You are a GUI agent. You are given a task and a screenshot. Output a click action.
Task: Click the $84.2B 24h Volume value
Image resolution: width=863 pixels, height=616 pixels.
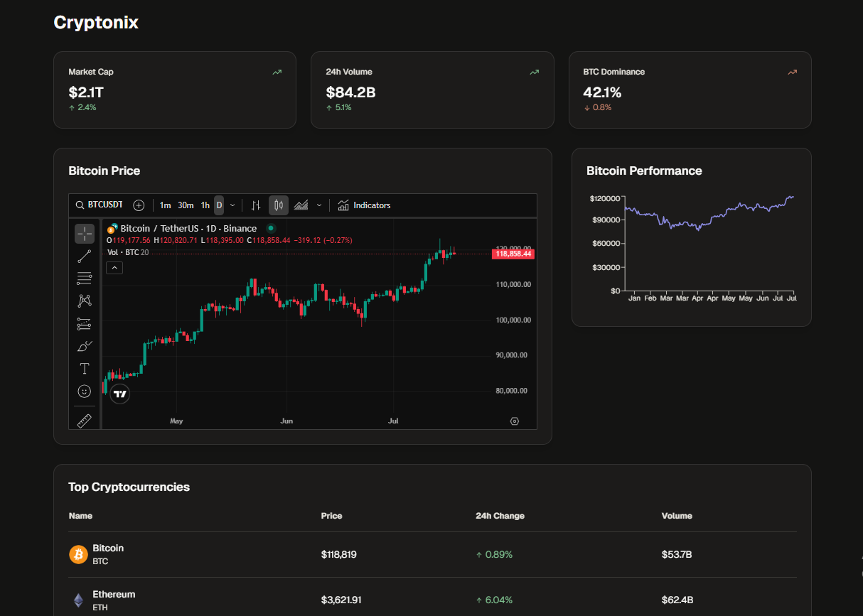(350, 92)
